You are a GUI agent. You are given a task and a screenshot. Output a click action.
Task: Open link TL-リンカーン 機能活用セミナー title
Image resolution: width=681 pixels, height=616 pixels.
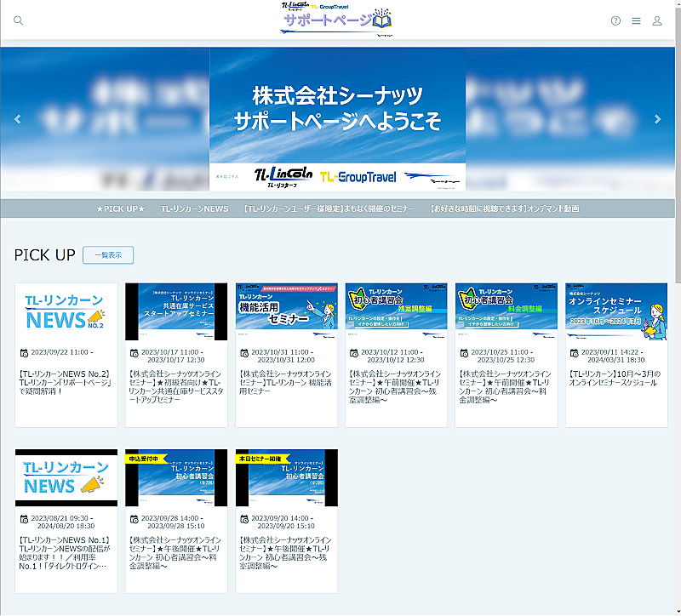(x=285, y=383)
